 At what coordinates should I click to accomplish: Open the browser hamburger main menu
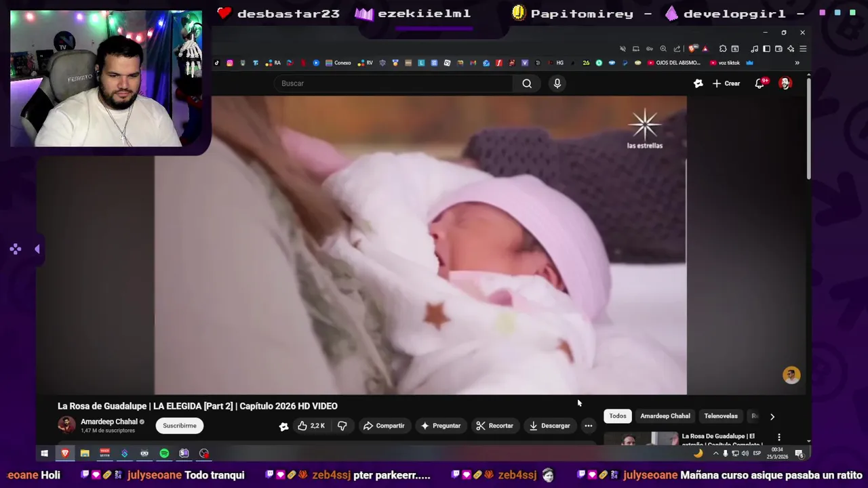(803, 49)
